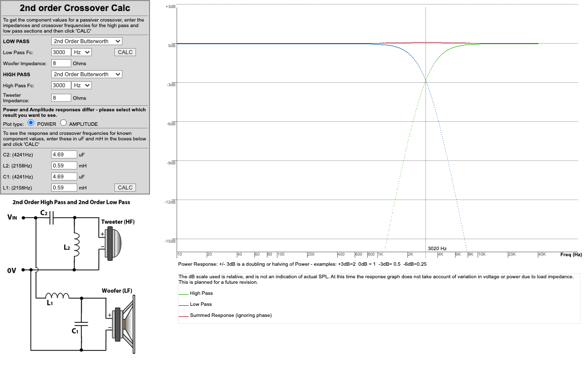Click the '0dB' axis label on graph
588x365 pixels.
tap(172, 46)
